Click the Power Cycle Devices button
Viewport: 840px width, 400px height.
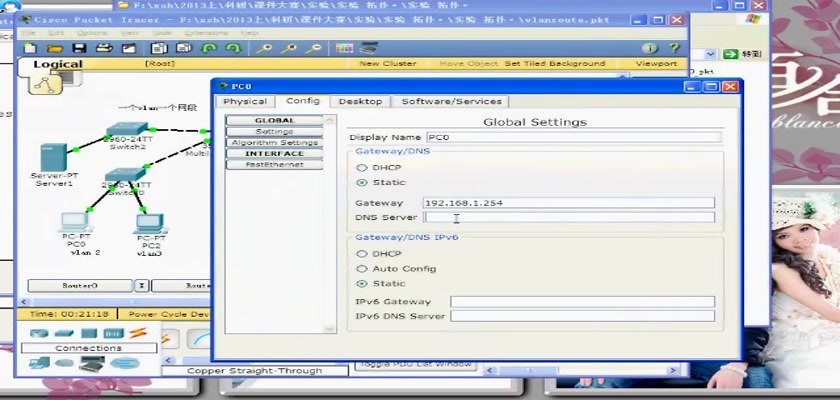click(169, 314)
